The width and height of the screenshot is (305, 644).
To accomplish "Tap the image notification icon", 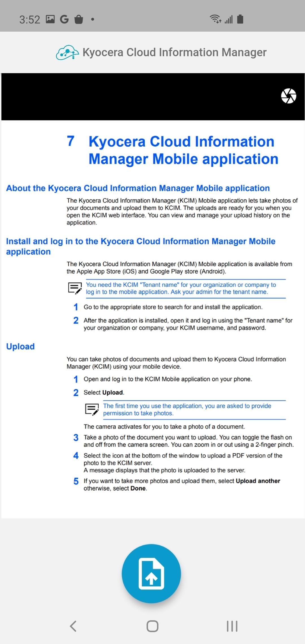I will pos(50,19).
